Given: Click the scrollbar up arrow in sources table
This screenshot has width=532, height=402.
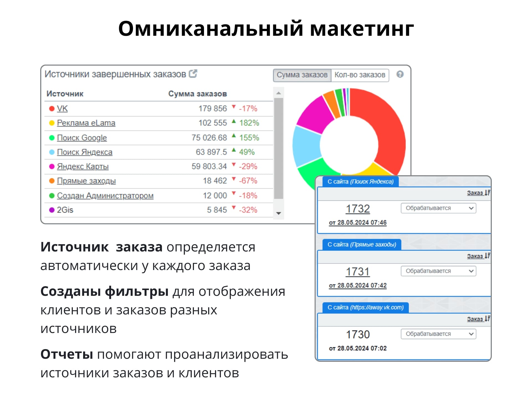Looking at the screenshot, I should tap(279, 93).
